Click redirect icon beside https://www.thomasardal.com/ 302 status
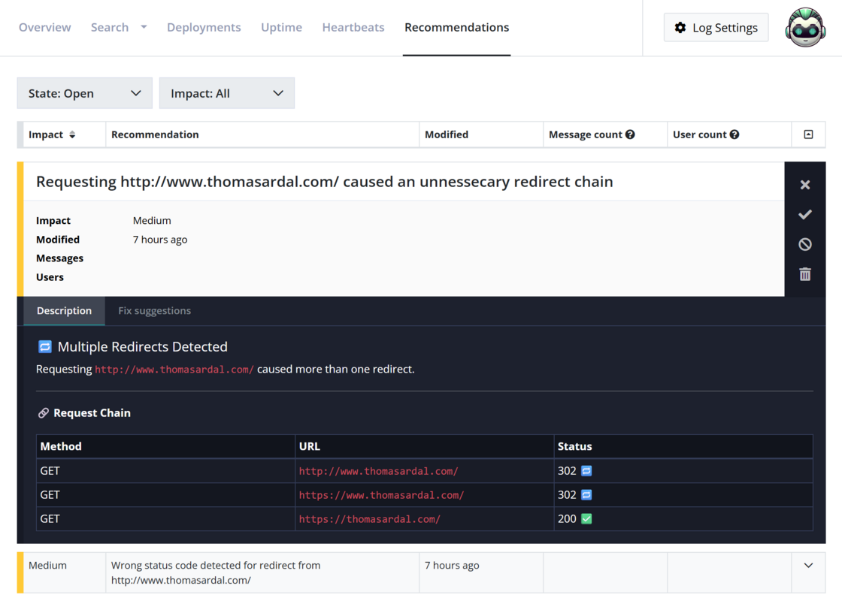 click(x=586, y=495)
